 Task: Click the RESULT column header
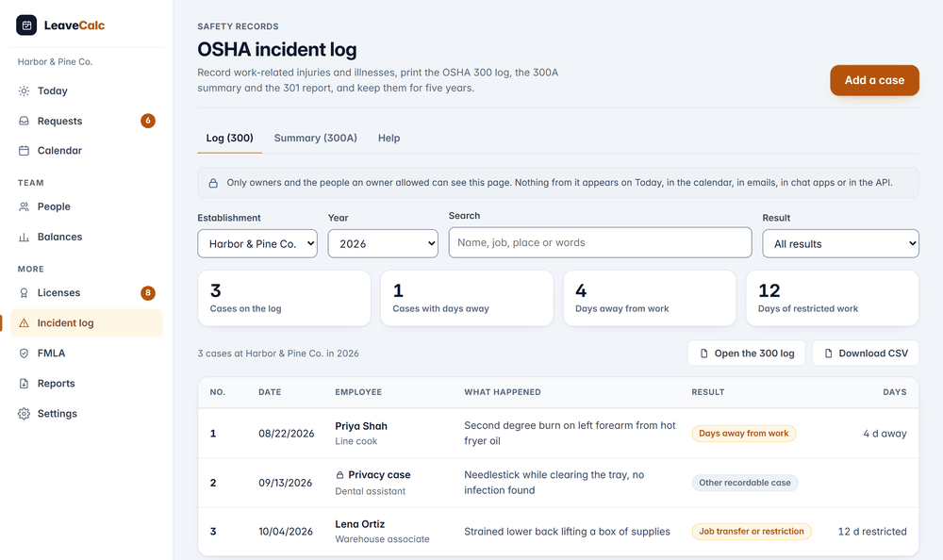pyautogui.click(x=708, y=392)
